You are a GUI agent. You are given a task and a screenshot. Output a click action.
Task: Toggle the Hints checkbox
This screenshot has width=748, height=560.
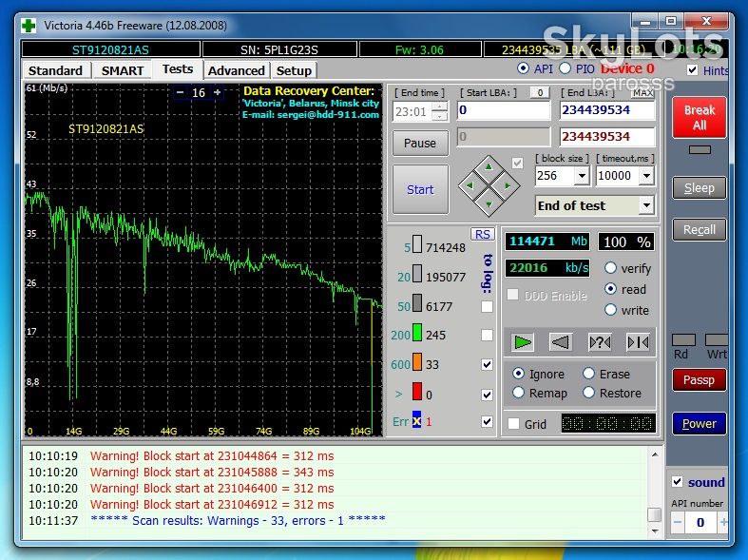click(x=692, y=70)
